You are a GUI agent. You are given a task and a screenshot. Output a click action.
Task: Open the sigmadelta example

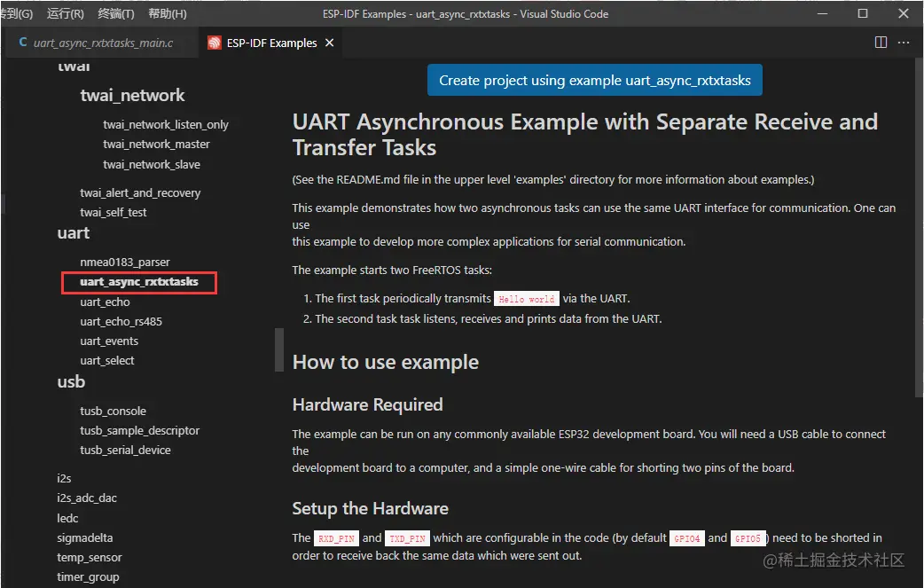tap(85, 538)
